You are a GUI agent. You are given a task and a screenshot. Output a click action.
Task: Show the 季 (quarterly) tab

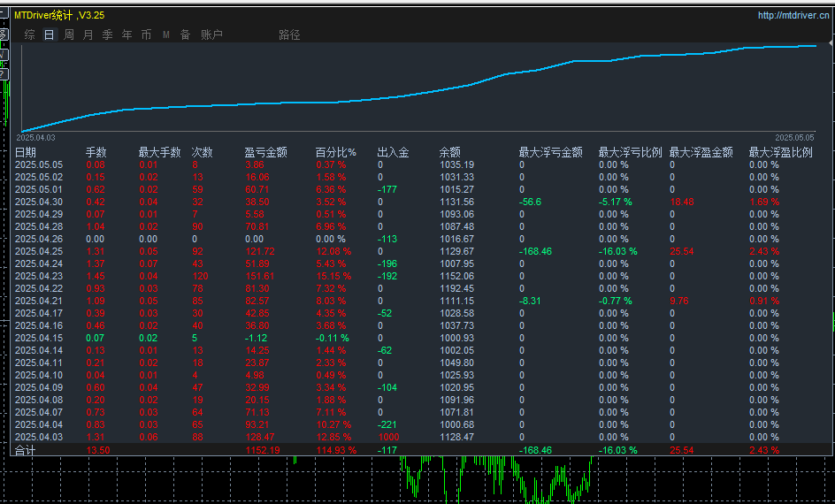tap(107, 35)
